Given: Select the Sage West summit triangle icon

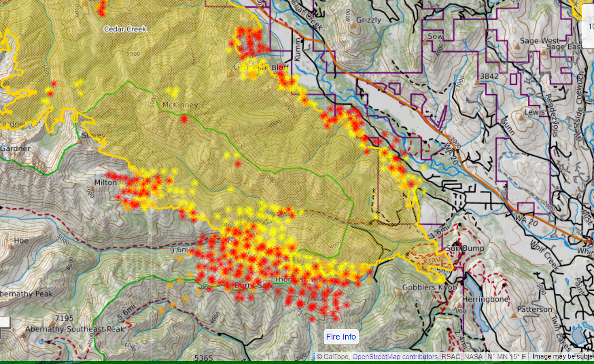Looking at the screenshot, I should point(517,46).
